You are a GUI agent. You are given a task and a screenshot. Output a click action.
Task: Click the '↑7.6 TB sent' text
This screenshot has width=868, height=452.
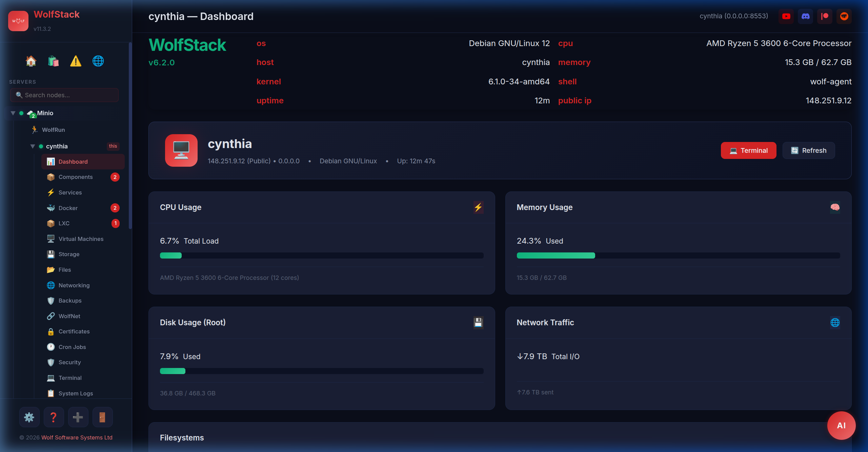535,392
